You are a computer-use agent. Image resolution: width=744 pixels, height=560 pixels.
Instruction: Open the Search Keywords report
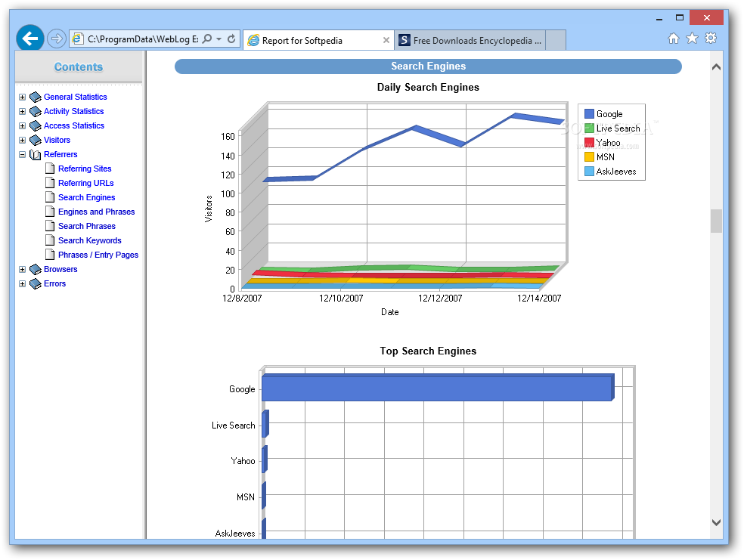point(90,240)
